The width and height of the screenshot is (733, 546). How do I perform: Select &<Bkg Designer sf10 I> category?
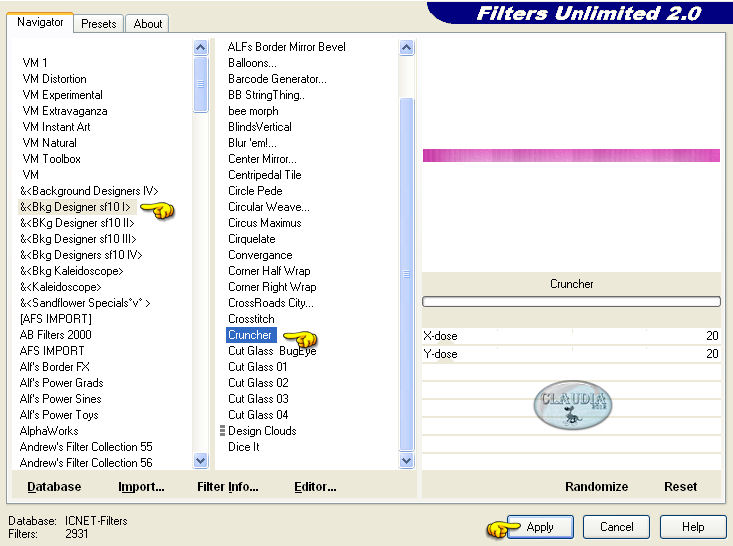click(75, 207)
